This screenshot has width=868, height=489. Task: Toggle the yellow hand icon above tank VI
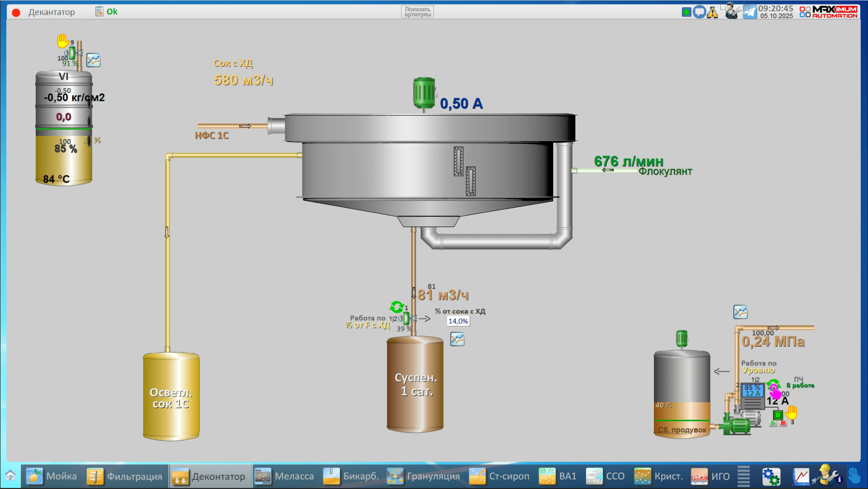[x=62, y=41]
